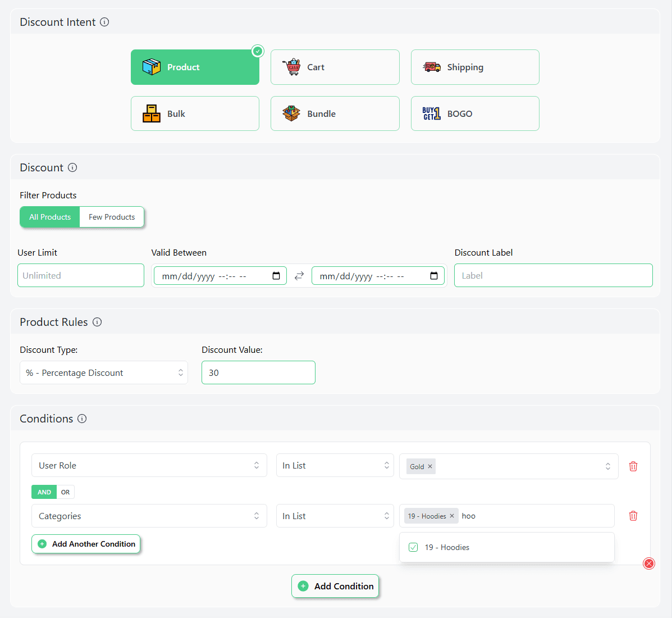Image resolution: width=672 pixels, height=618 pixels.
Task: Click the Cart basket icon
Action: [x=292, y=67]
